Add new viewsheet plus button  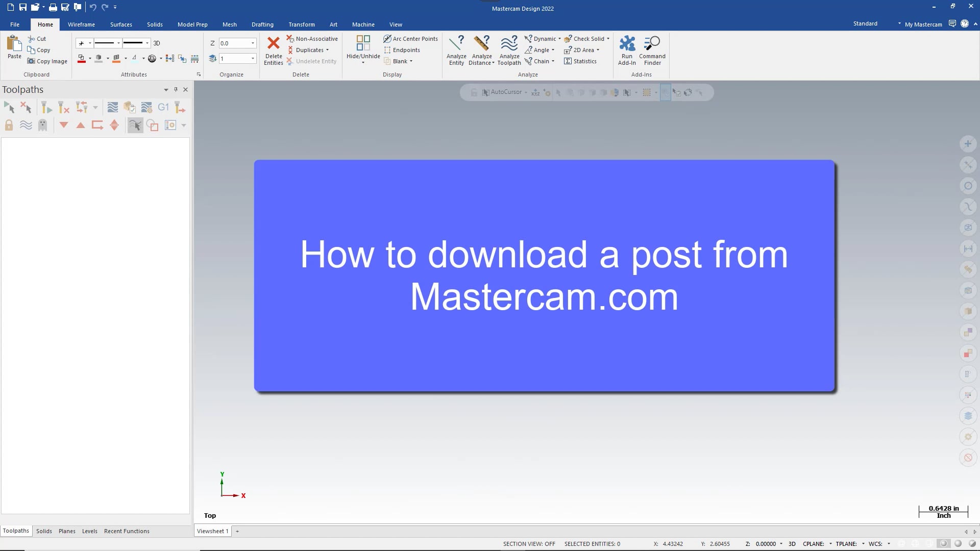[x=237, y=531]
